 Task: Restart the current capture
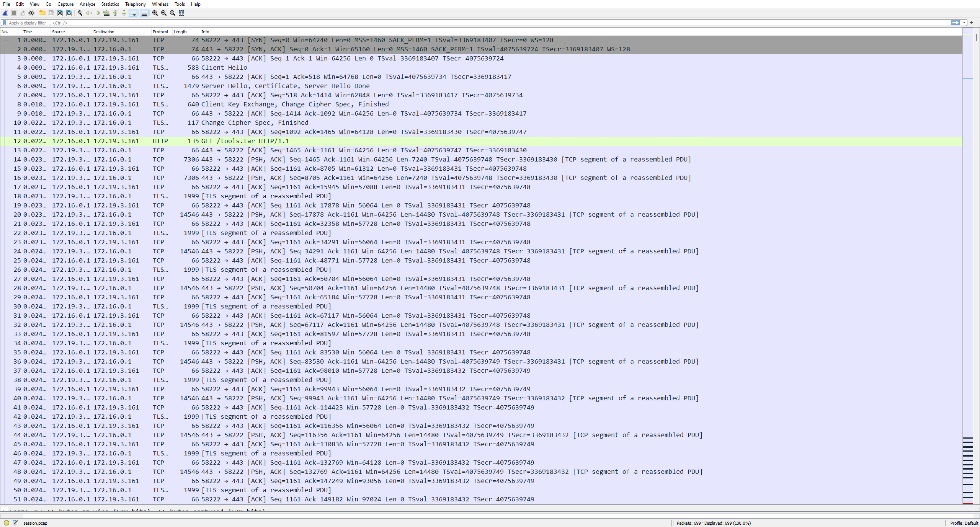(23, 13)
